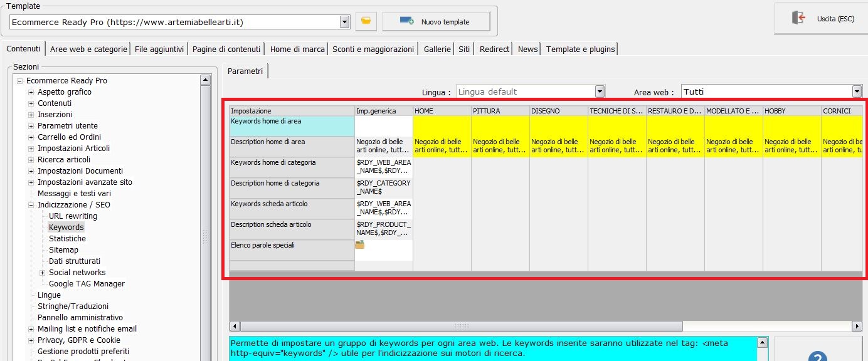Click grid scrollbar left arrow
Image resolution: width=868 pixels, height=361 pixels.
coord(235,327)
